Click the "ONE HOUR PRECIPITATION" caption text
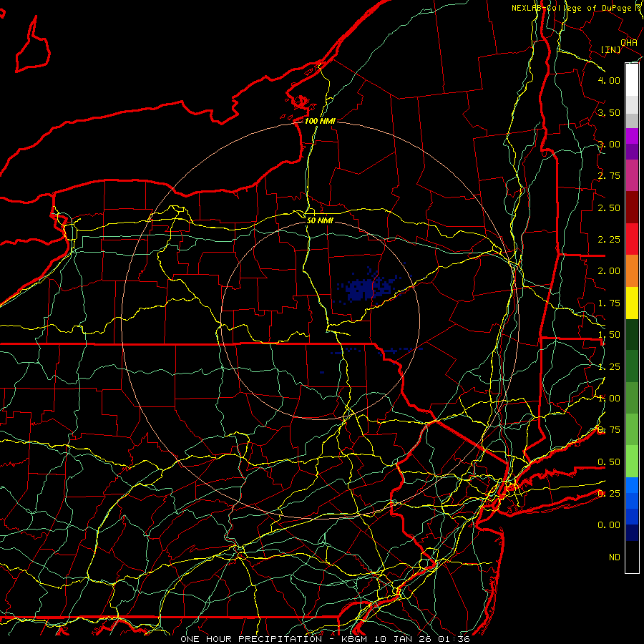The height and width of the screenshot is (644, 644). pos(251,639)
